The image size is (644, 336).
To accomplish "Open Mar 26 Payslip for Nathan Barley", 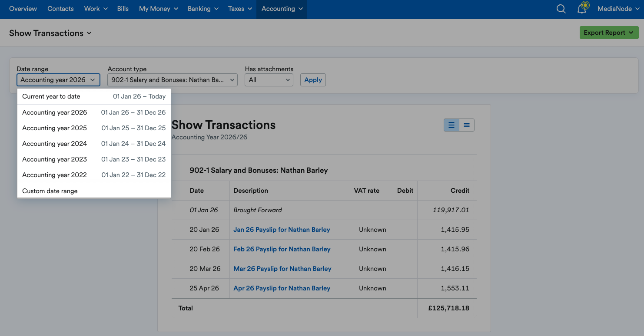I will click(282, 269).
